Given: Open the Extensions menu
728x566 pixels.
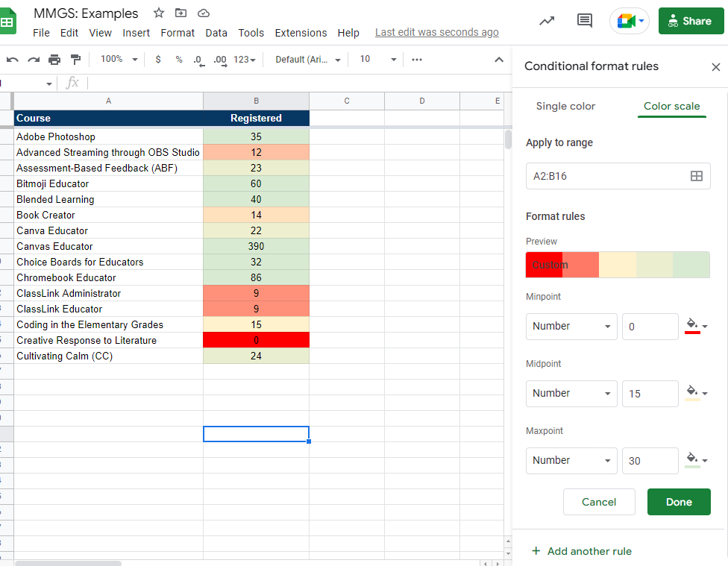Looking at the screenshot, I should [301, 33].
